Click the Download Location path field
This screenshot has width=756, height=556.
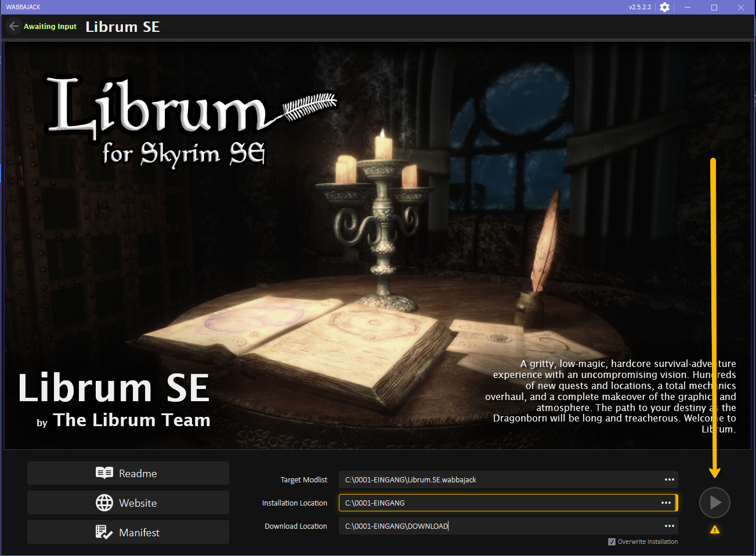pos(499,526)
